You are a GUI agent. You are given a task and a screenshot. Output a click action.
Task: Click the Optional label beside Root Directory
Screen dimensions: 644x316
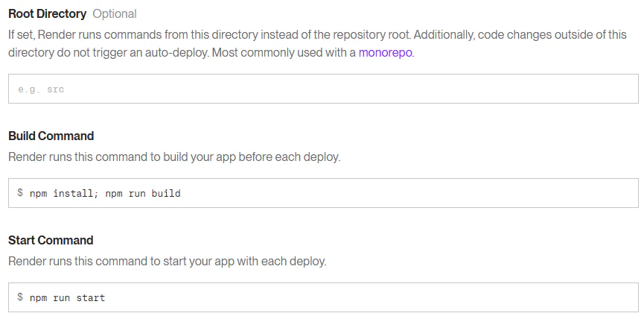click(x=115, y=14)
